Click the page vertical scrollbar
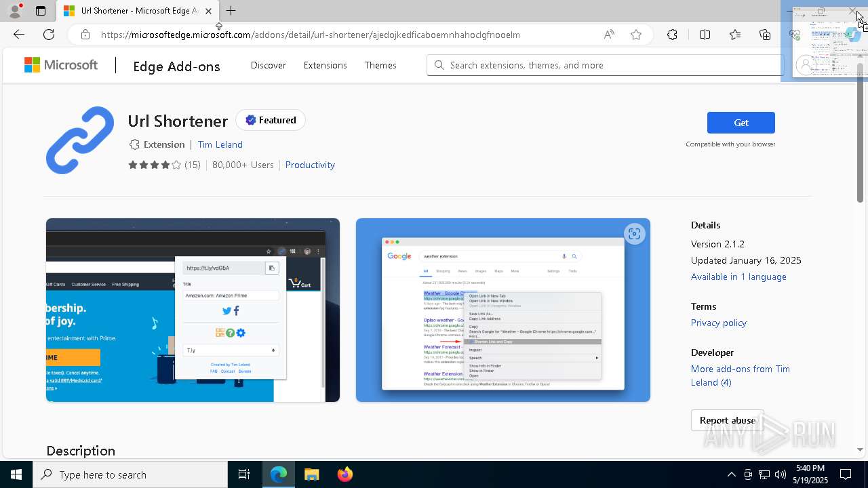 (x=861, y=132)
